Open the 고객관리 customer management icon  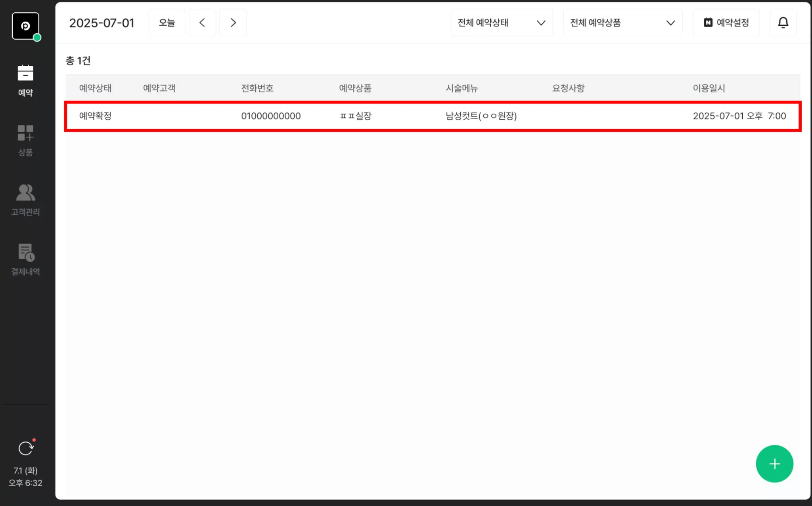[25, 200]
